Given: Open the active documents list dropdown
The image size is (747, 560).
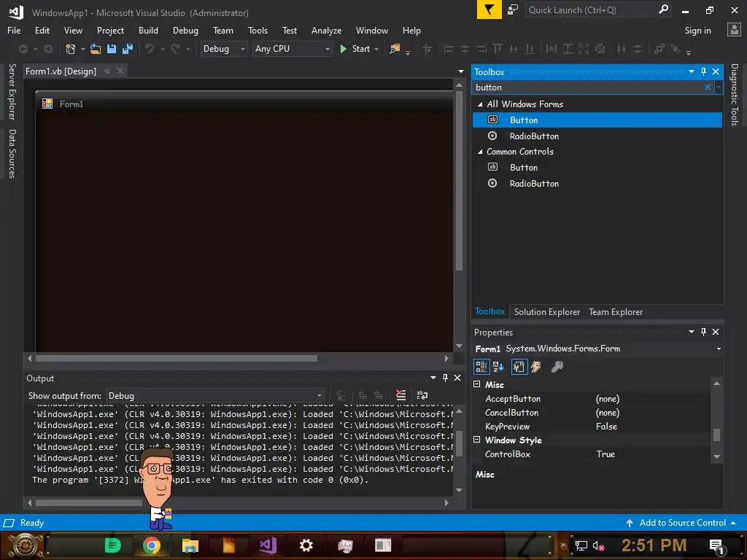Looking at the screenshot, I should tap(461, 71).
